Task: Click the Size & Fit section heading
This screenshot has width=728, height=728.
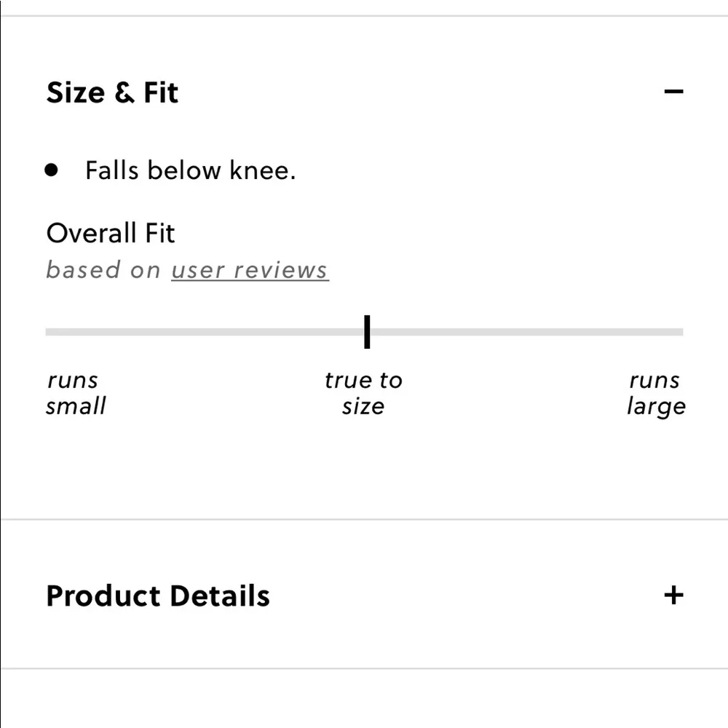Action: coord(112,93)
